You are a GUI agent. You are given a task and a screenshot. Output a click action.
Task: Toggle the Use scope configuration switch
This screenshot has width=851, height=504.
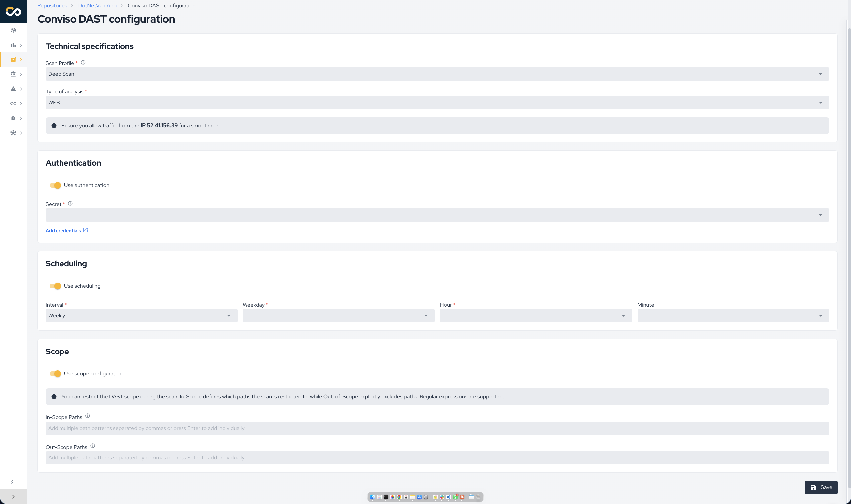pos(55,373)
